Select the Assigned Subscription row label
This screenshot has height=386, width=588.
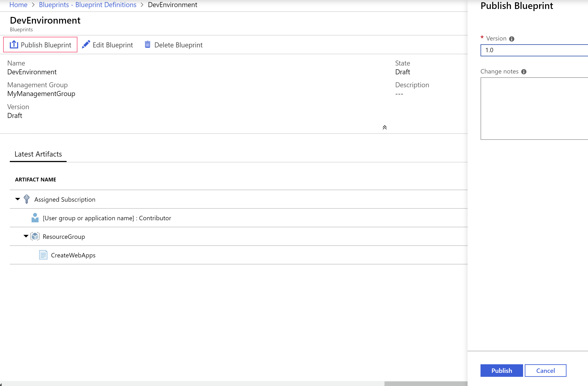65,199
